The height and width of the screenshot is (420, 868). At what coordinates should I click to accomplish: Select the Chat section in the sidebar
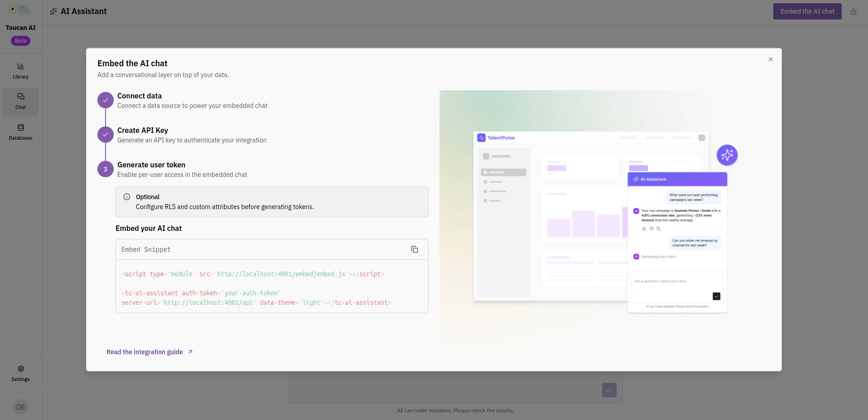click(20, 101)
